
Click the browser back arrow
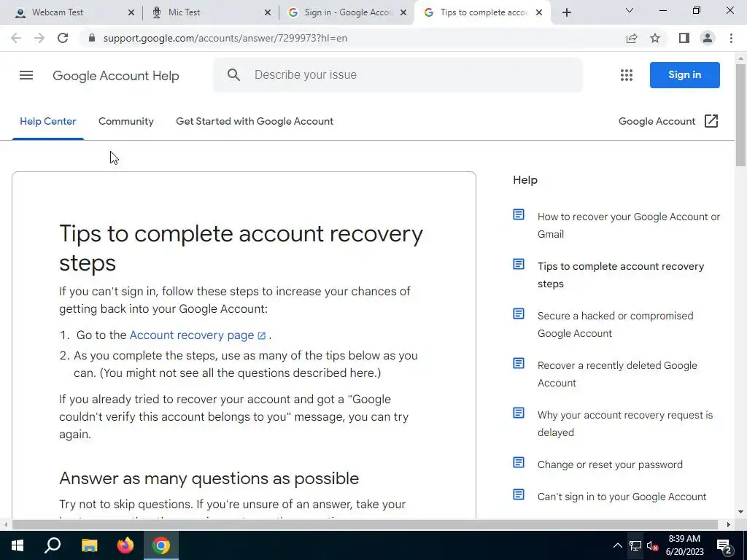click(x=16, y=38)
